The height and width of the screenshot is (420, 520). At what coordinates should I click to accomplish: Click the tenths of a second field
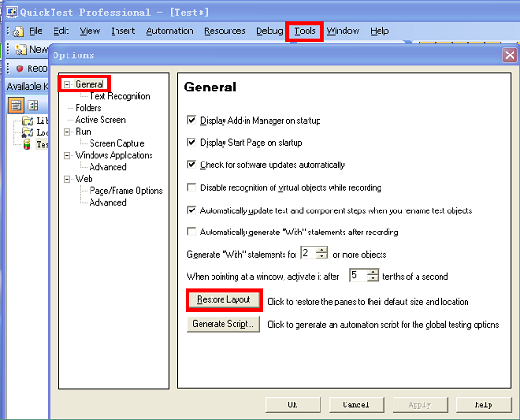(x=357, y=275)
